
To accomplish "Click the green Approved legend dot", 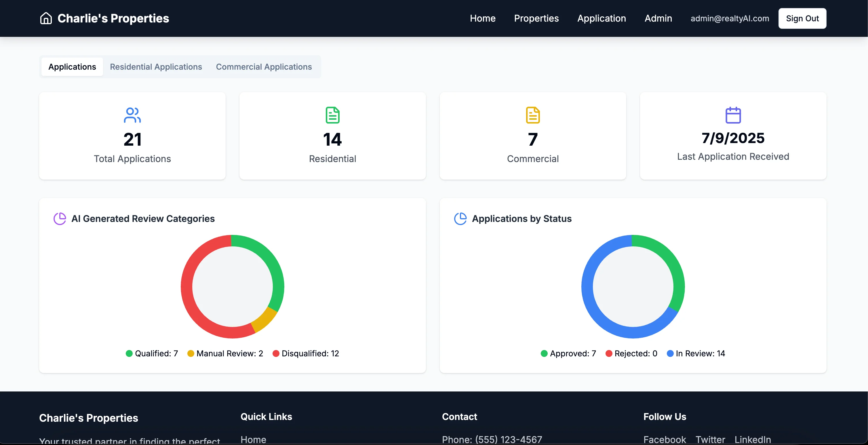I will [544, 353].
